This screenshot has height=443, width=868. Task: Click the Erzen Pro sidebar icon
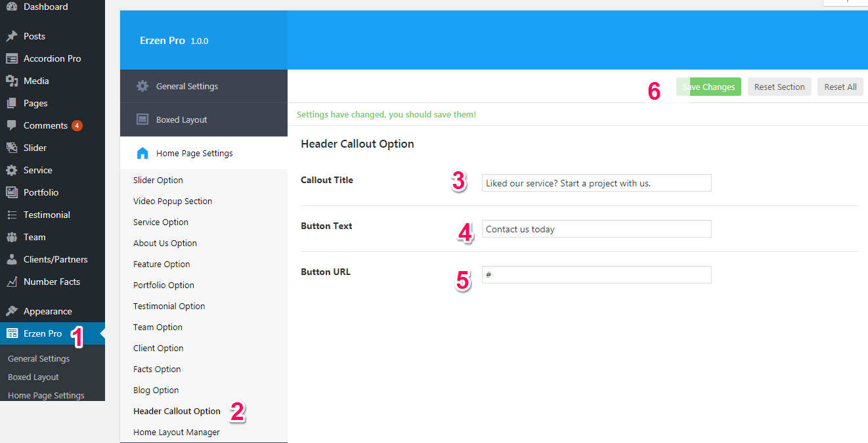tap(12, 333)
